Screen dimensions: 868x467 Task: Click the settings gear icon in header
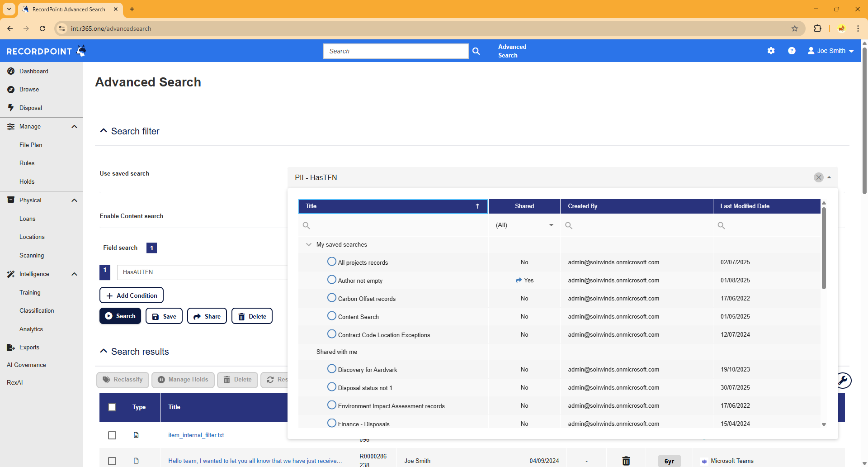click(771, 51)
